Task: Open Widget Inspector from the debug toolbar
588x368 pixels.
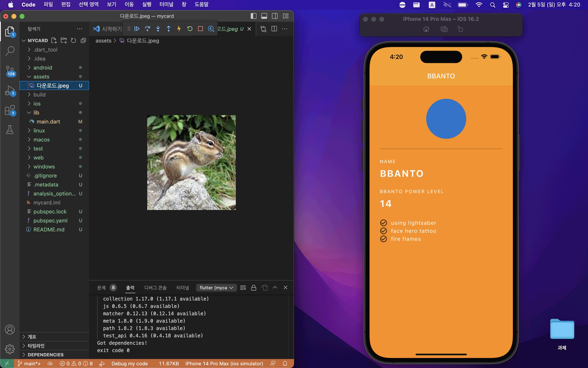Action: click(211, 29)
